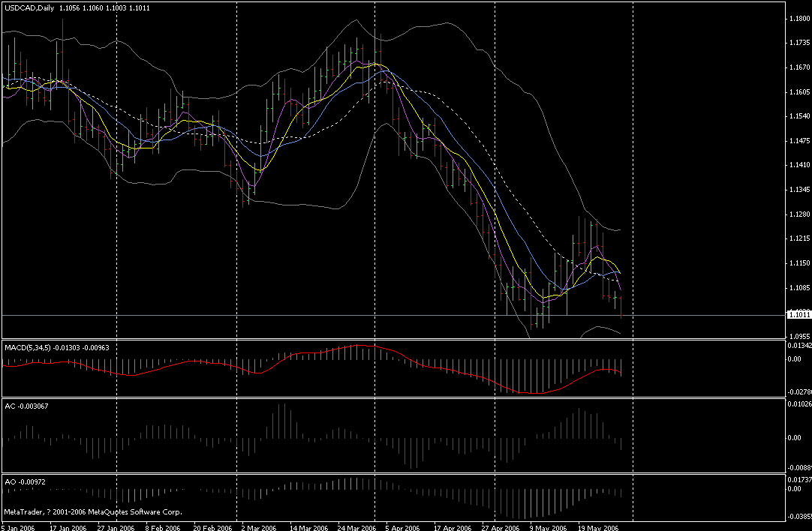Click the MACD(5,34,5) indicator label
Screen dimensions: 812x531
[45, 346]
